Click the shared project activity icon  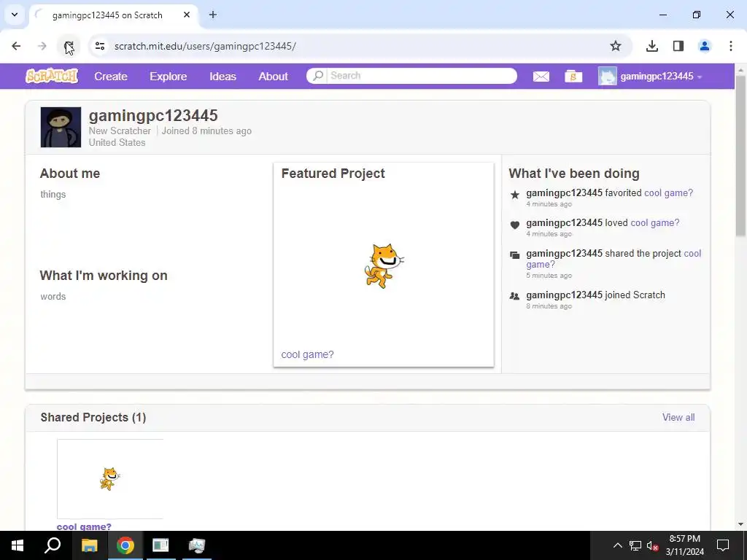(x=514, y=255)
